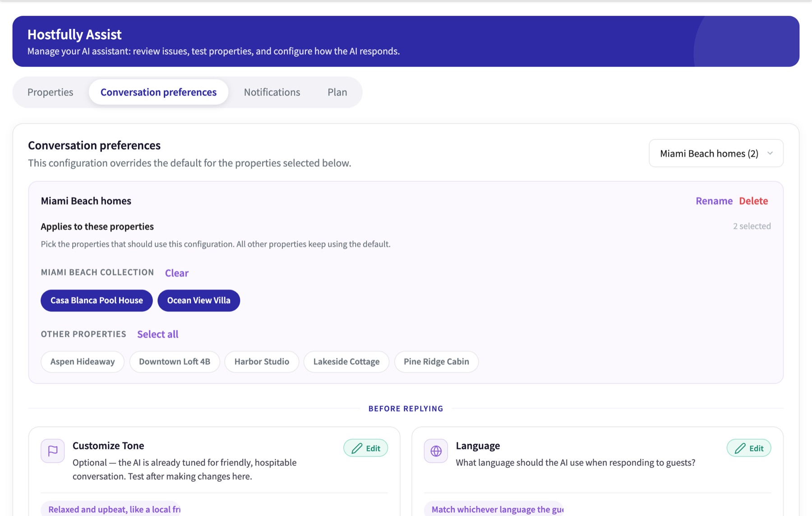Click the pencil Edit button for Language
812x516 pixels.
tap(749, 448)
